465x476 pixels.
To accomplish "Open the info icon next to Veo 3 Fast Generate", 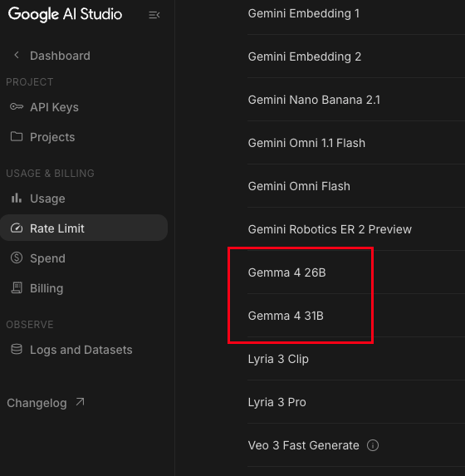I will 373,445.
